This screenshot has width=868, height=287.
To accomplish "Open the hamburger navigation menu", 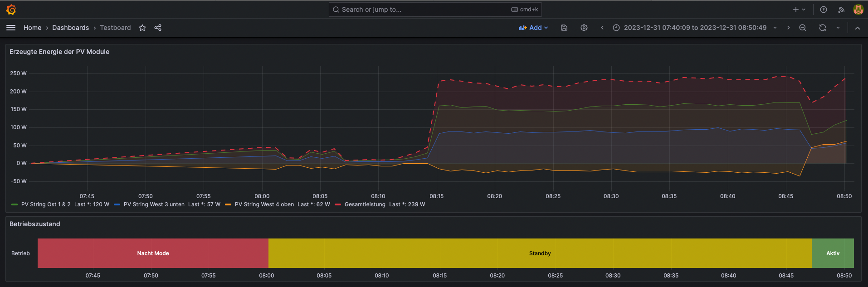I will 11,28.
